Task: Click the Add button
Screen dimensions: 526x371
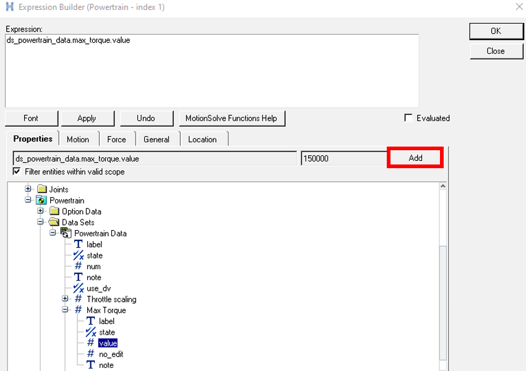Action: click(x=415, y=158)
